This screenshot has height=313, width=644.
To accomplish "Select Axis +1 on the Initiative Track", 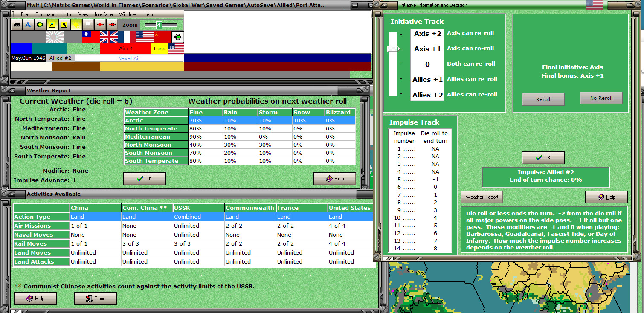I will pyautogui.click(x=428, y=49).
